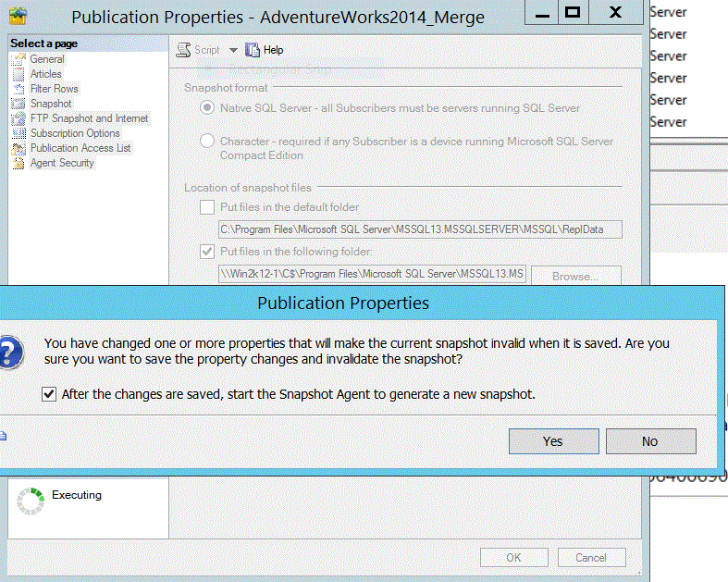Toggle start the Snapshot Agent checkbox
728x582 pixels.
(49, 394)
